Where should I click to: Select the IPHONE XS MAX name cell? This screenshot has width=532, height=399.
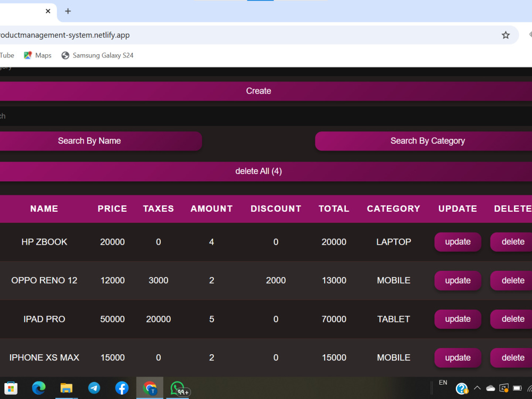point(44,358)
